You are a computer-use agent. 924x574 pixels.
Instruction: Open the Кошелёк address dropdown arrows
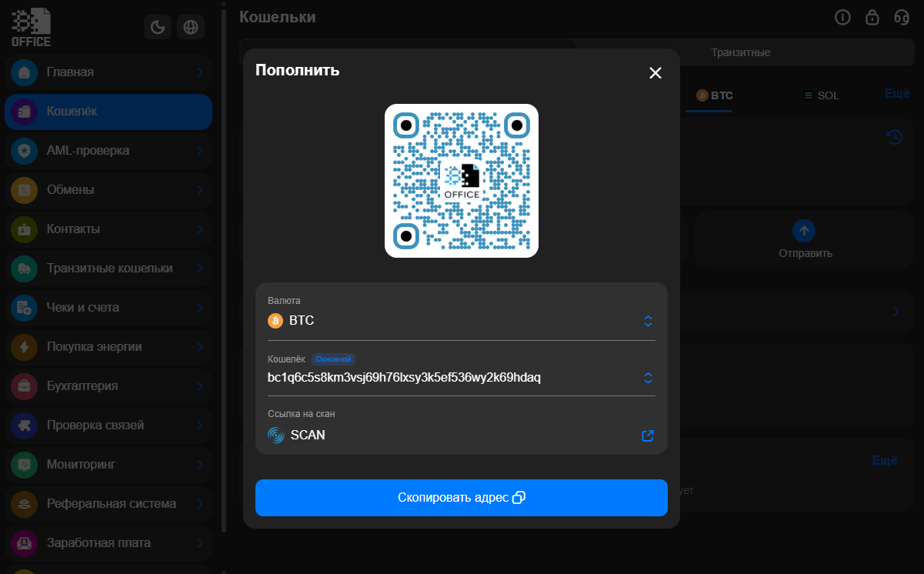tap(648, 378)
